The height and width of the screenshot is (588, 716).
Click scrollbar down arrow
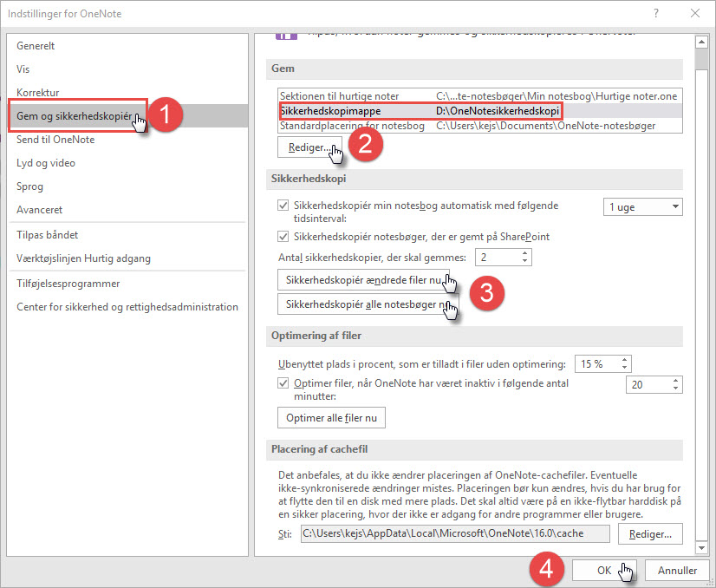701,547
